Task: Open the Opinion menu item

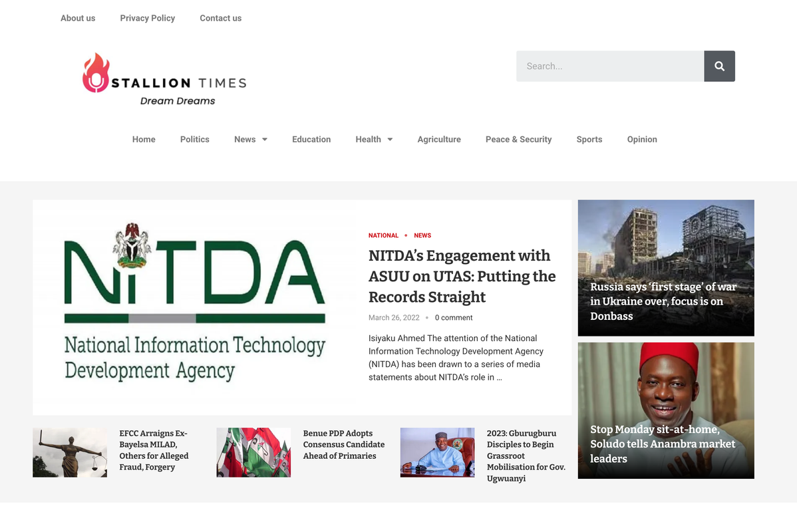Action: tap(642, 139)
